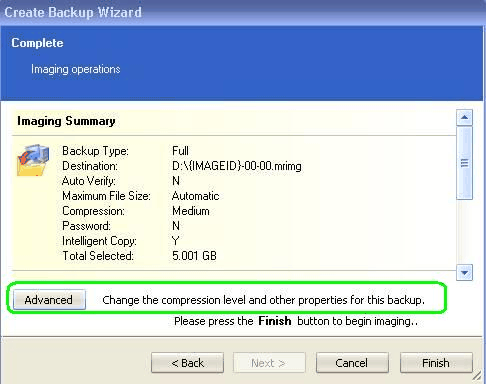Click the Maximum File Size value Automatic
Screen dimensions: 486x384
pos(195,196)
